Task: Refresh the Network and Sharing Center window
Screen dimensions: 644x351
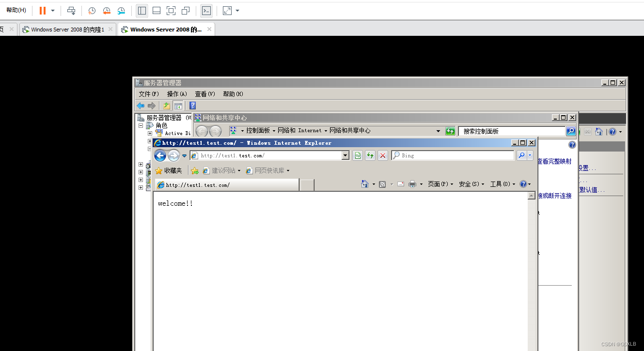Action: [x=450, y=131]
